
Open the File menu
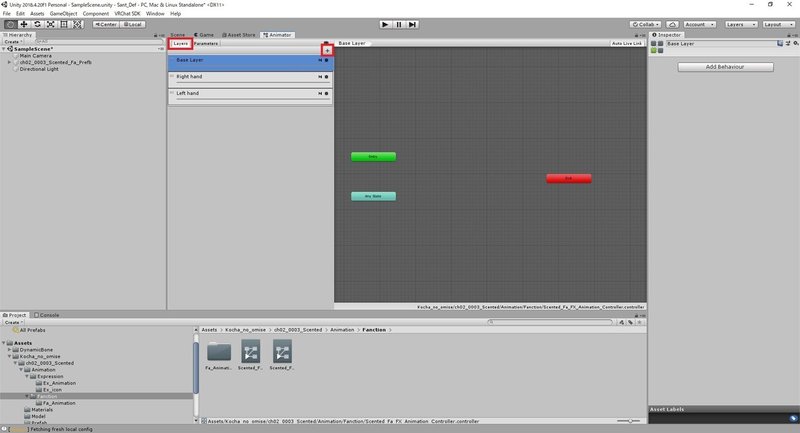pyautogui.click(x=7, y=14)
